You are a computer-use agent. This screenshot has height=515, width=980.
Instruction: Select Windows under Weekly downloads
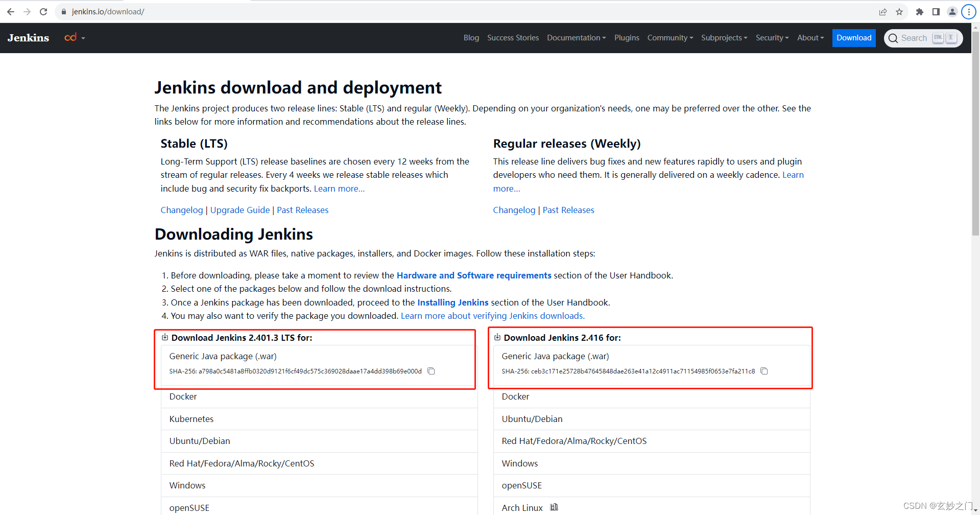pyautogui.click(x=652, y=463)
